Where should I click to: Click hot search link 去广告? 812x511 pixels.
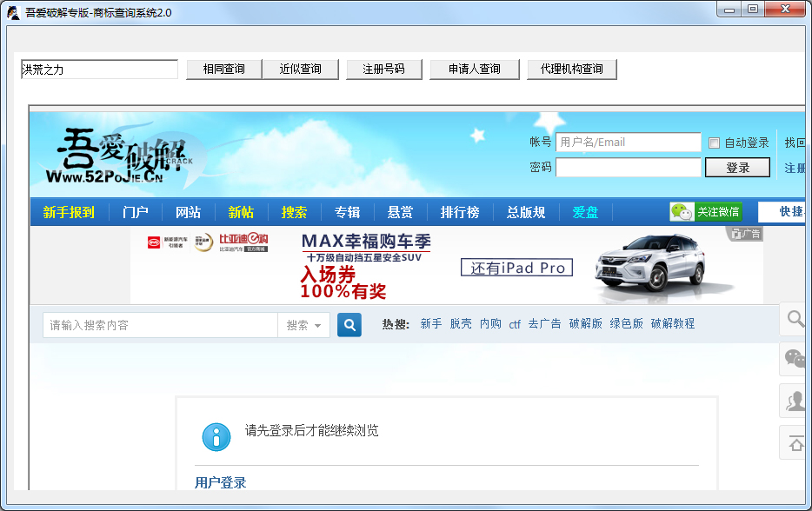coord(544,324)
